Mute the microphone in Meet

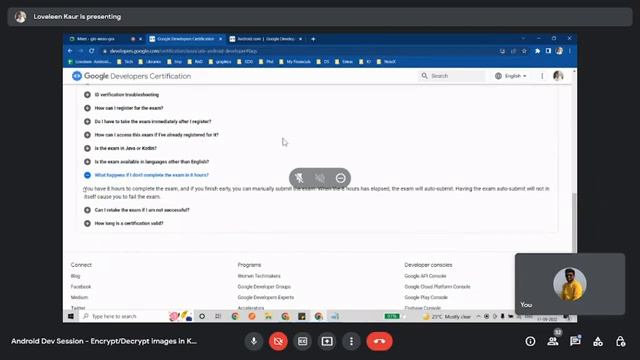[253, 341]
